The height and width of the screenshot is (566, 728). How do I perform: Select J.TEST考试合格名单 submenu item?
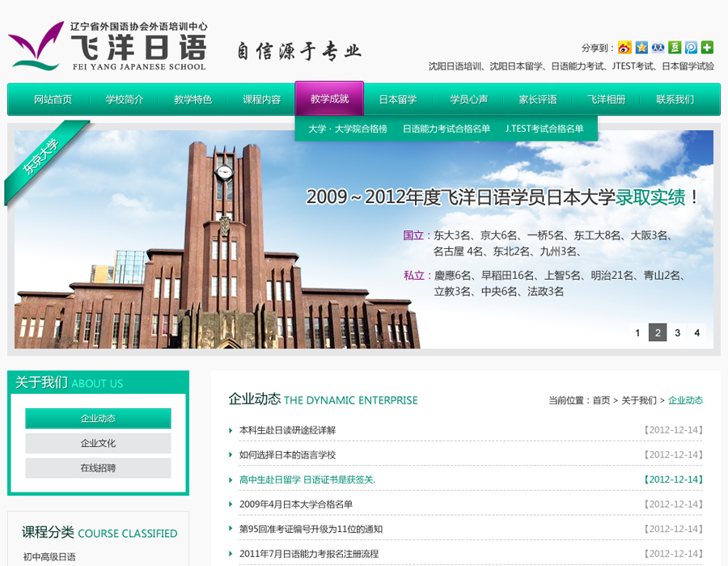tap(544, 129)
